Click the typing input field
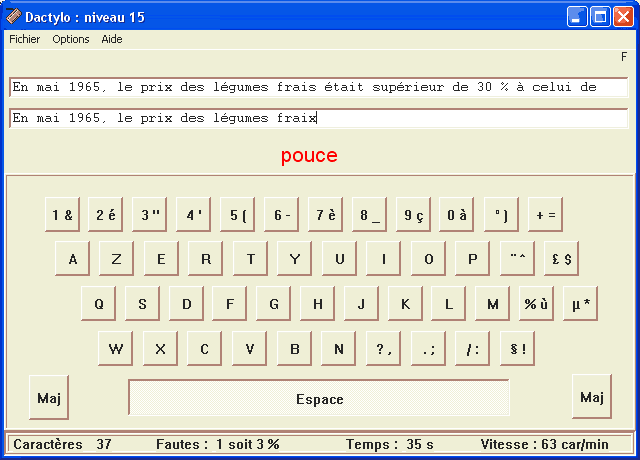This screenshot has width=640, height=460. [x=318, y=118]
